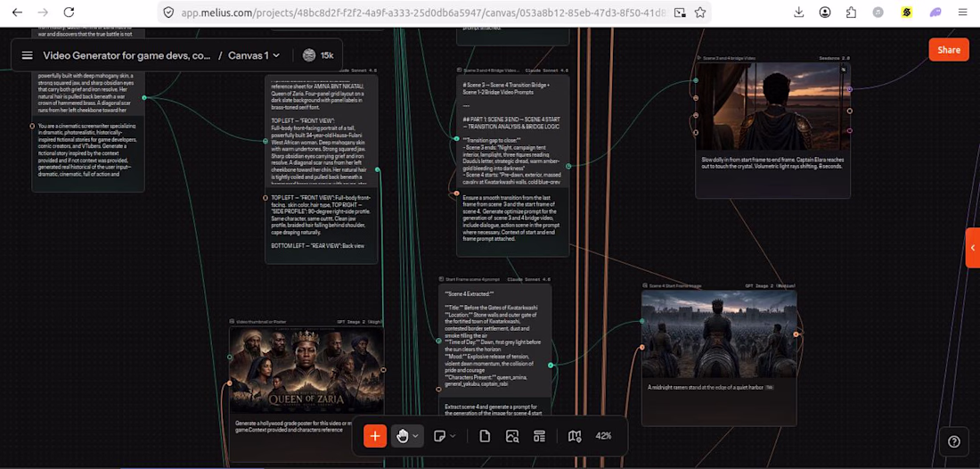The width and height of the screenshot is (980, 469).
Task: Click the document page icon in toolbar
Action: coord(485,436)
